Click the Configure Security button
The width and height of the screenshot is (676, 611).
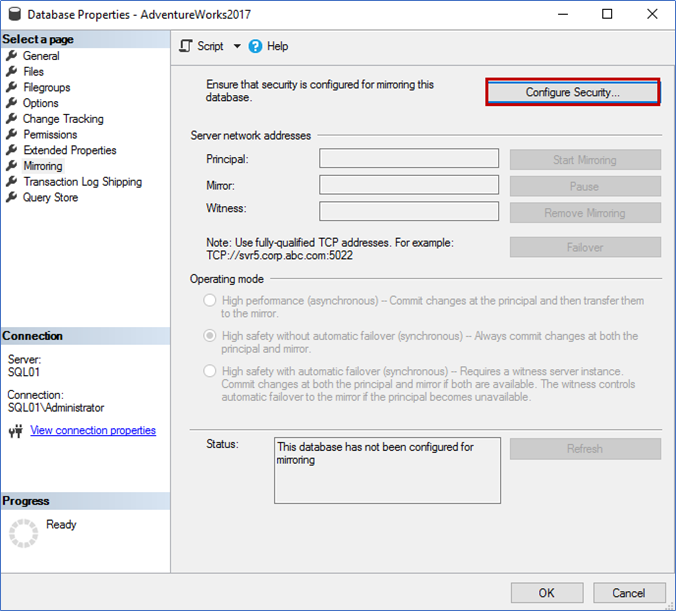pyautogui.click(x=573, y=92)
